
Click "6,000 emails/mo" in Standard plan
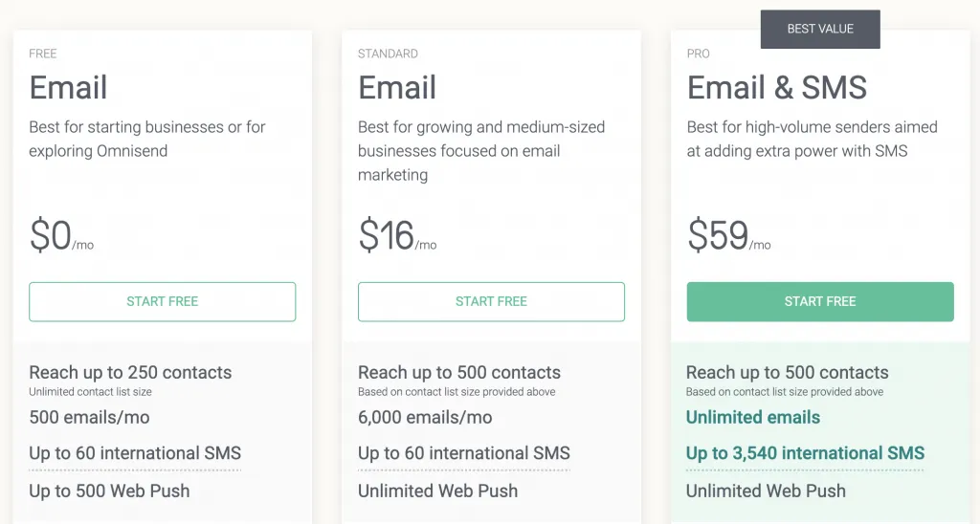425,417
